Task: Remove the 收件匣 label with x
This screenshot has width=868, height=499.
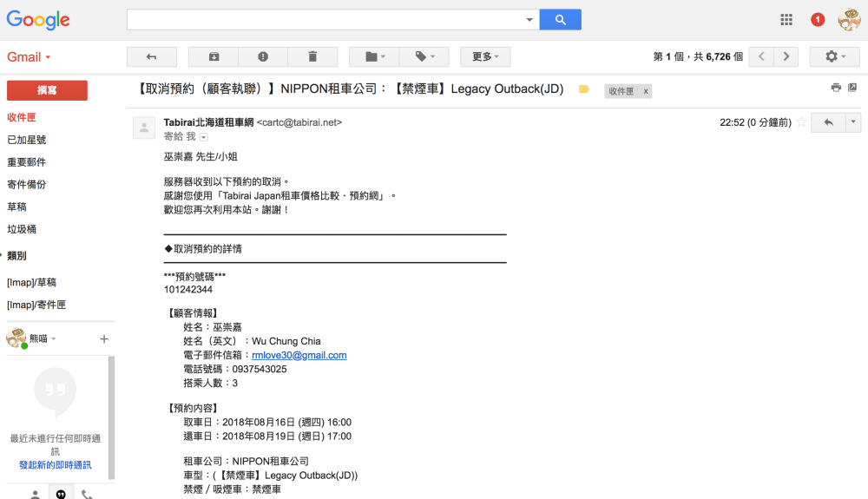Action: click(x=646, y=91)
